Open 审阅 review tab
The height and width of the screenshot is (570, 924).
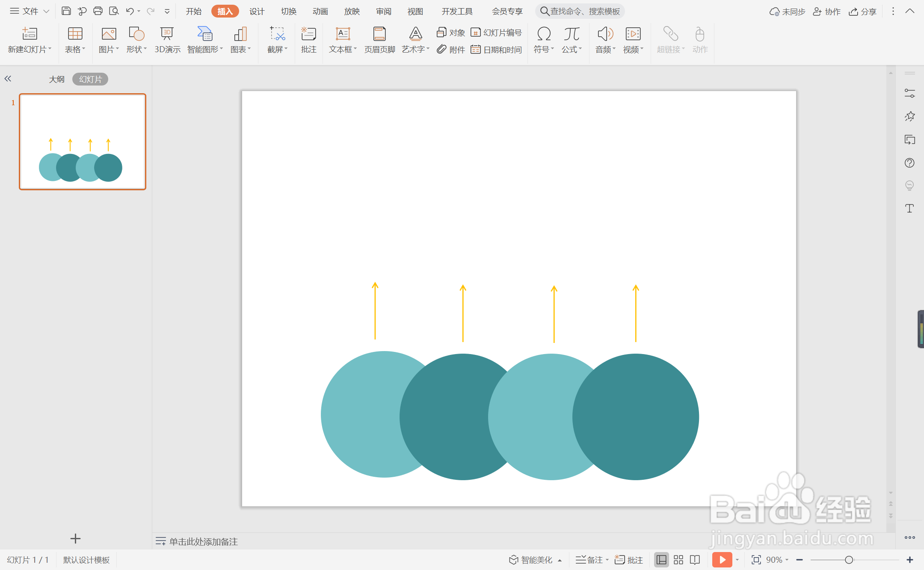pos(383,12)
